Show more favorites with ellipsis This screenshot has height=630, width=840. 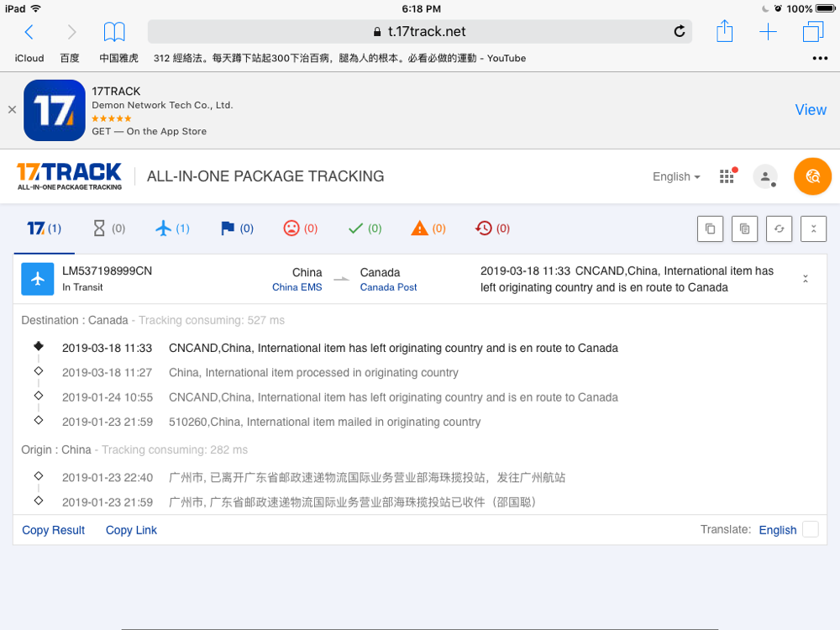tap(820, 58)
